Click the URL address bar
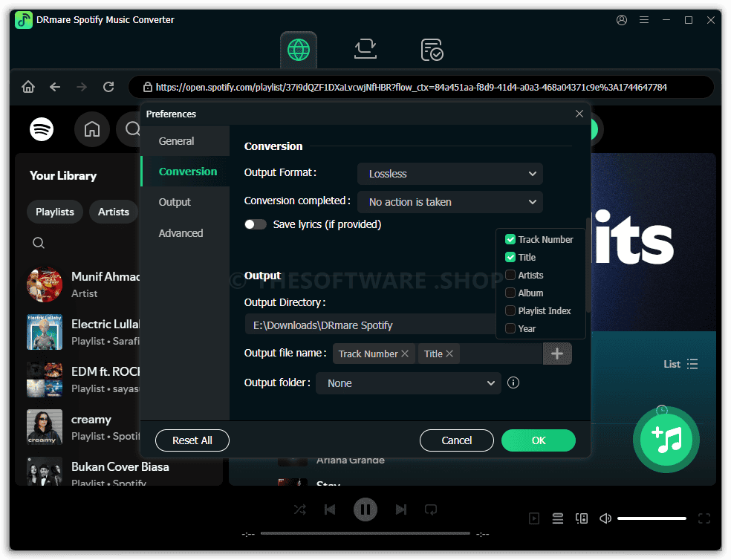Viewport: 731px width, 560px height. (420, 87)
